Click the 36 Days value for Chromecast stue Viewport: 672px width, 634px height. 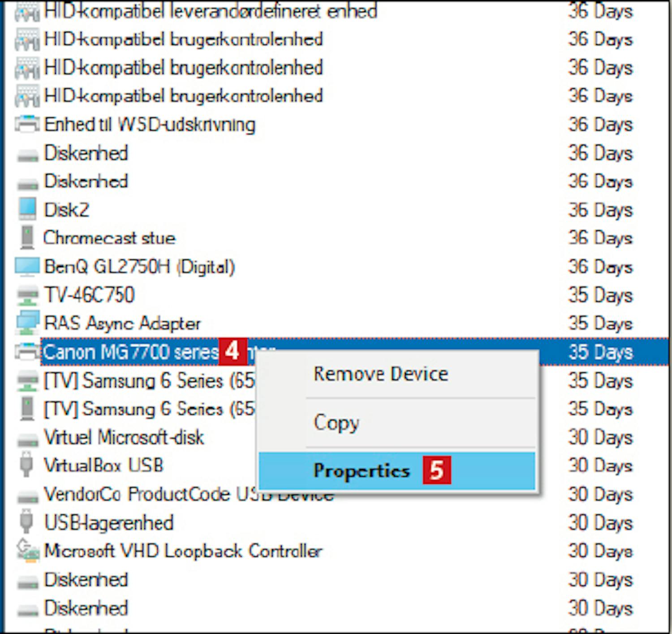(600, 238)
